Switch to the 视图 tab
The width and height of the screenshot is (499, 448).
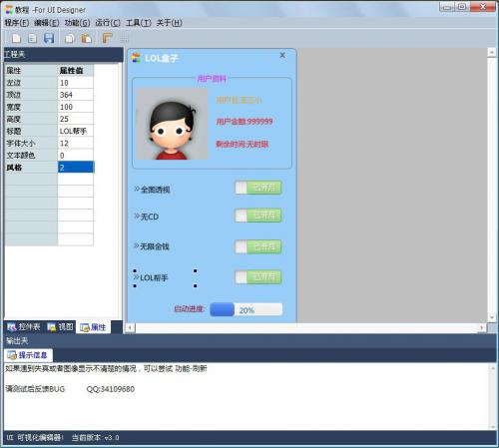[x=60, y=327]
